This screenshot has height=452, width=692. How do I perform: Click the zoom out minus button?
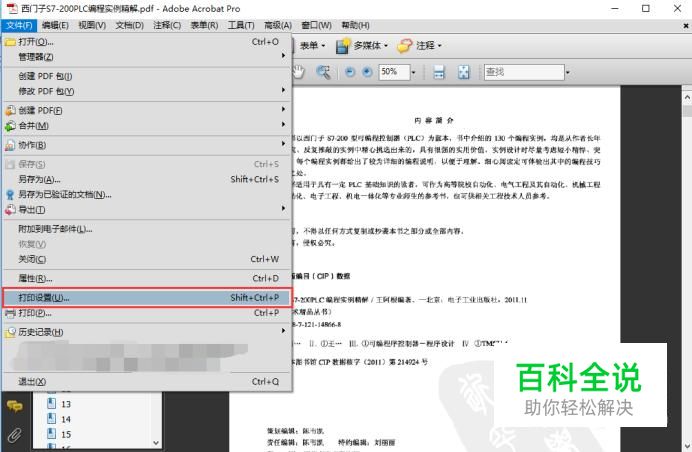click(350, 72)
